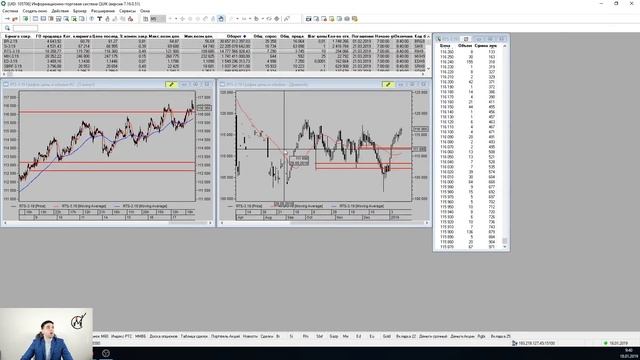
Task: Click the Объем header in order book
Action: 465,46
